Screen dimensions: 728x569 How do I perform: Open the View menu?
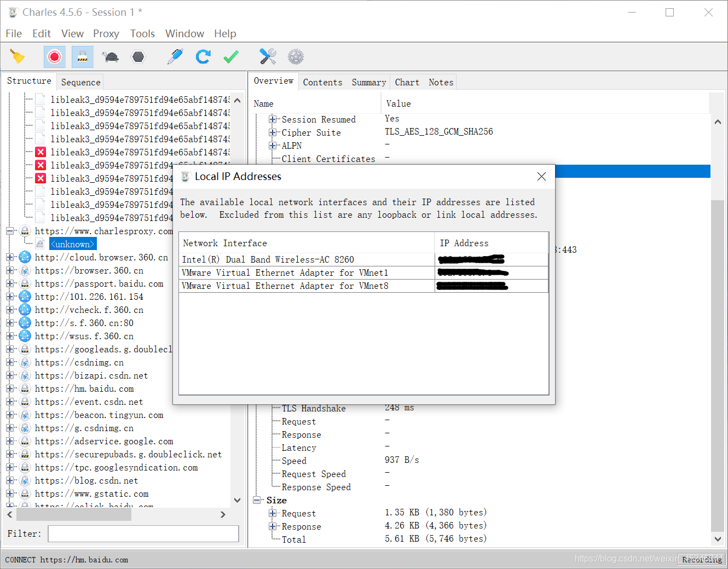click(x=72, y=33)
